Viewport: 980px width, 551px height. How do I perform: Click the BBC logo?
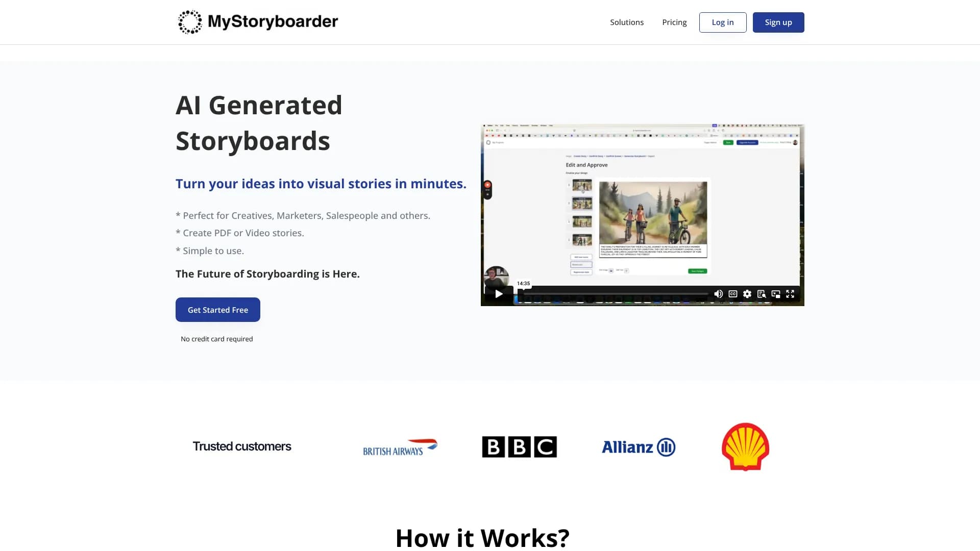(519, 446)
